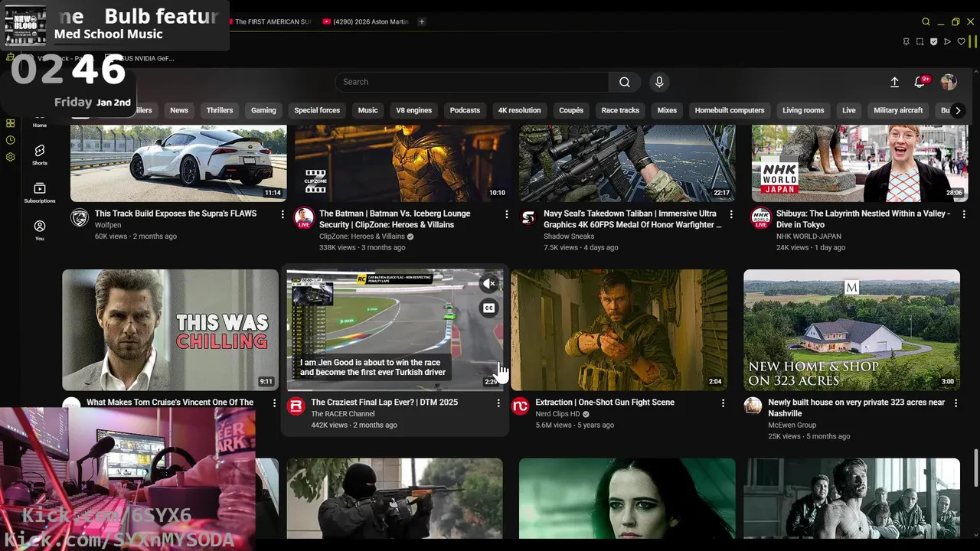Open 'Extraction | One-Shot Gun Fight Scene' title
Screen dimensions: 980x551
click(605, 403)
